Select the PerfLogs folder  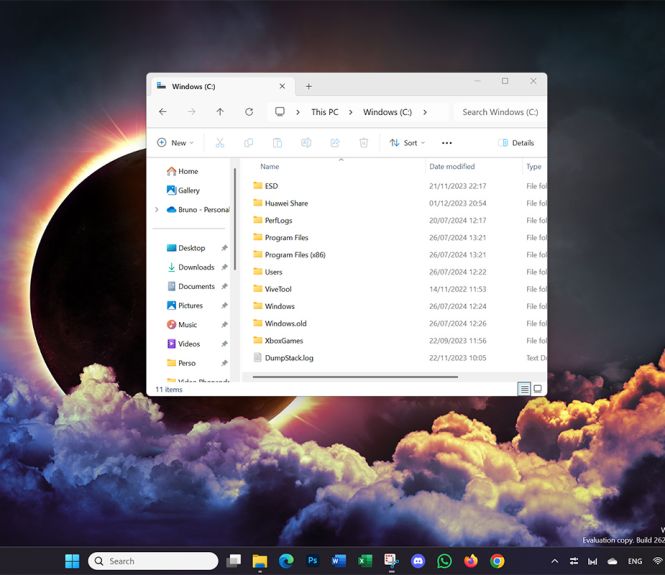(x=273, y=221)
